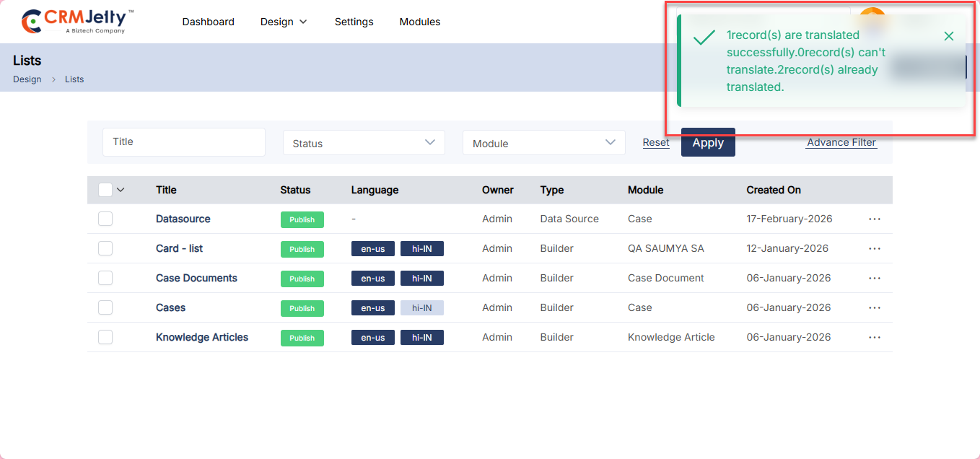The image size is (980, 459).
Task: Expand the bulk action chevron beside header checkbox
Action: pos(121,190)
